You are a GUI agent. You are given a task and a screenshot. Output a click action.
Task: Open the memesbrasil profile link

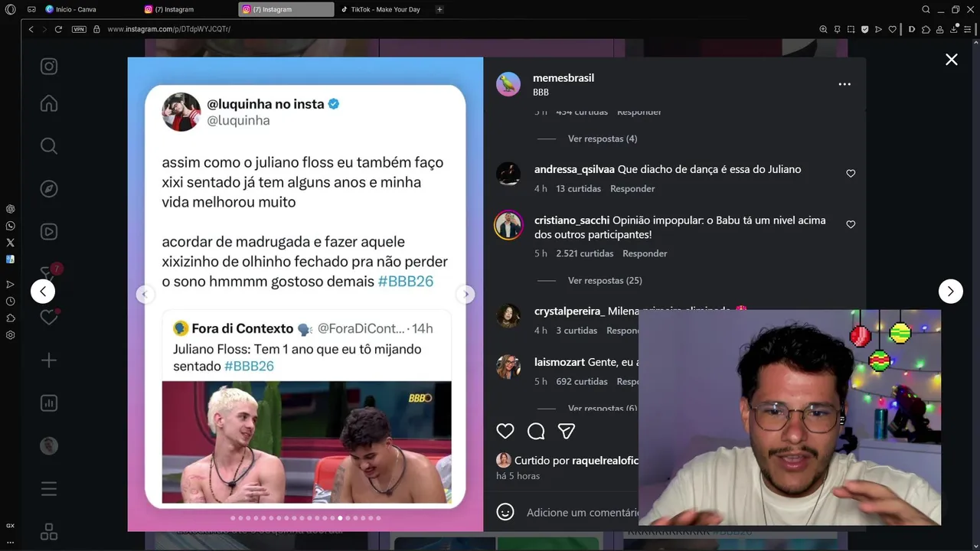[x=563, y=78]
